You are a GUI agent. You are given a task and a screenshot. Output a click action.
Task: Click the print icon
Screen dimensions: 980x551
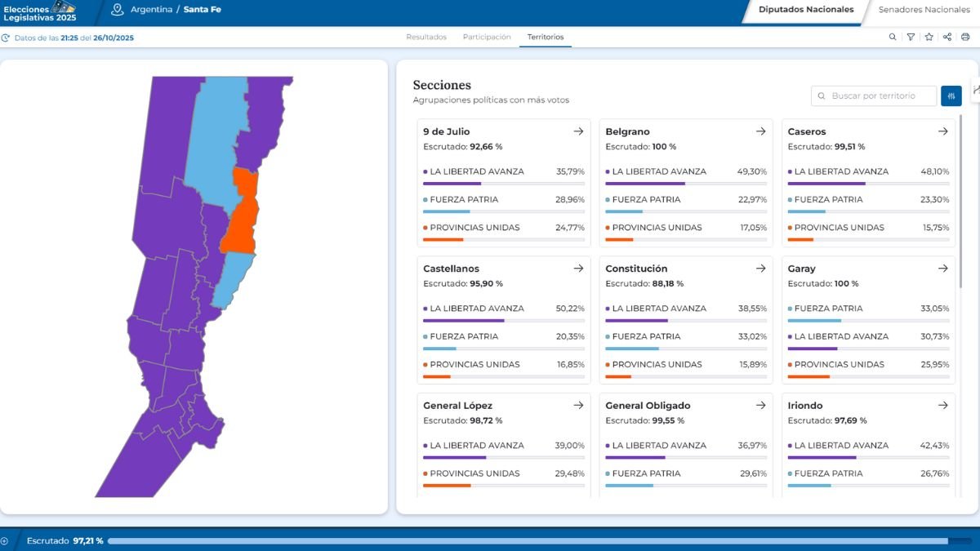click(965, 37)
